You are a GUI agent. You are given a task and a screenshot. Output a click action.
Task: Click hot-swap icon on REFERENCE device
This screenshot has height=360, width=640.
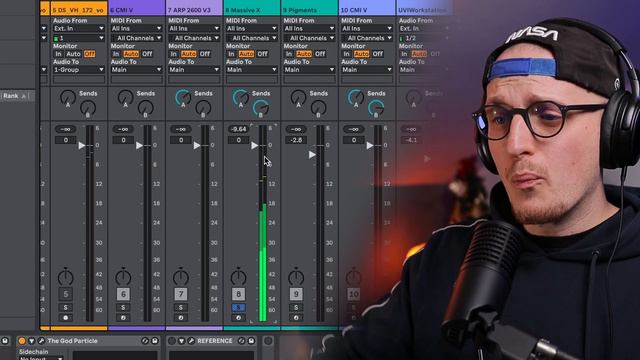[241, 340]
